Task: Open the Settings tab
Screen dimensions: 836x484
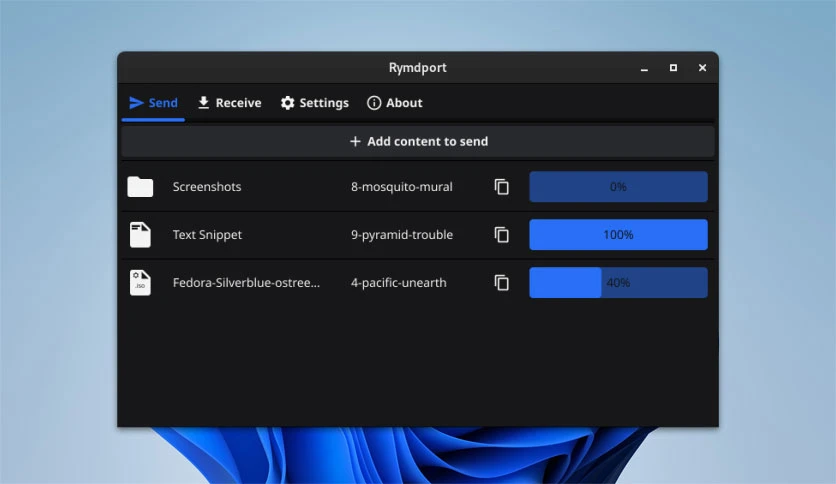Action: 315,103
